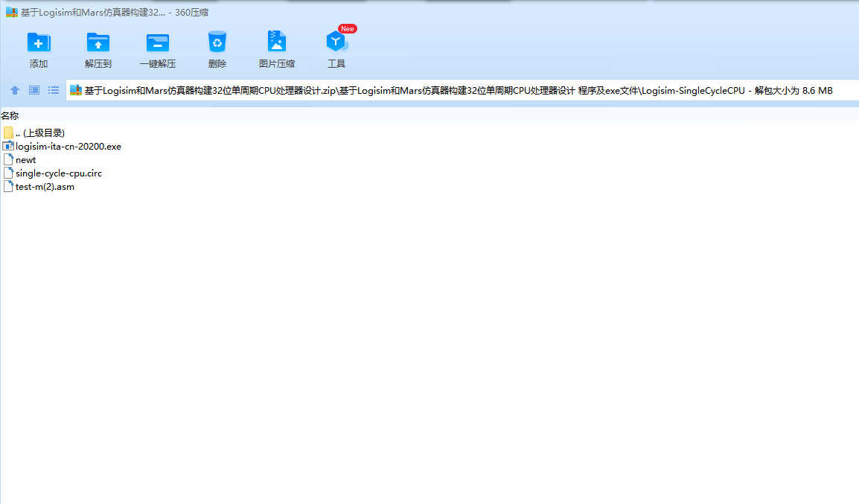Open the 图片压缩 image compression tool

click(x=277, y=42)
